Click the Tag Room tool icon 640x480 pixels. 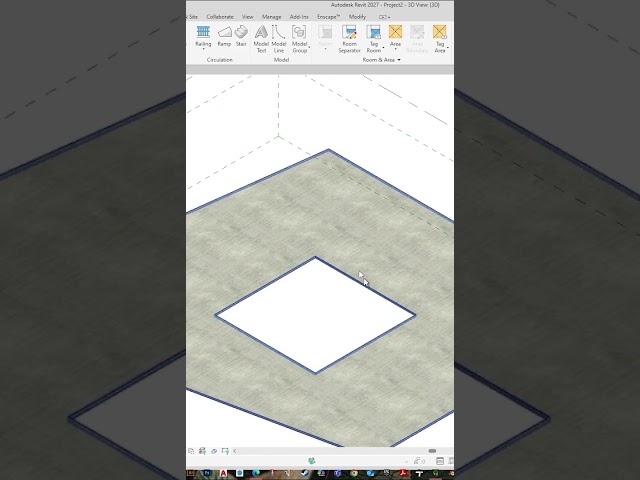pyautogui.click(x=373, y=32)
